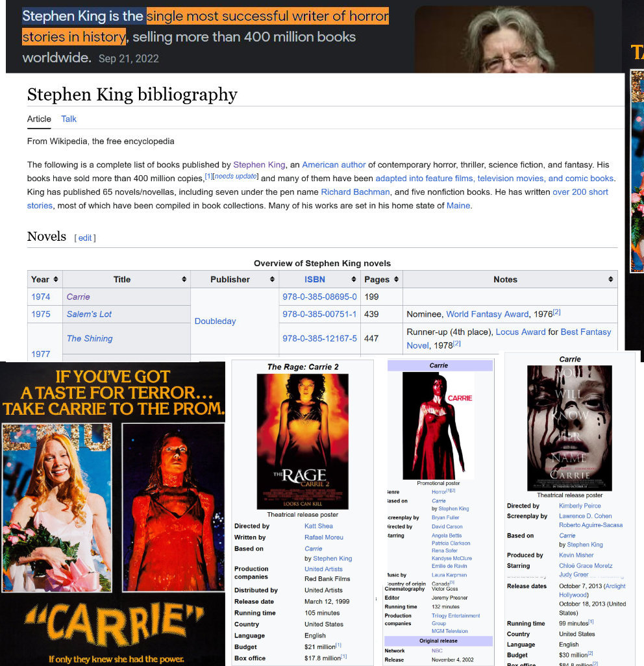Follow the American author link
Image resolution: width=644 pixels, height=666 pixels.
click(x=334, y=165)
